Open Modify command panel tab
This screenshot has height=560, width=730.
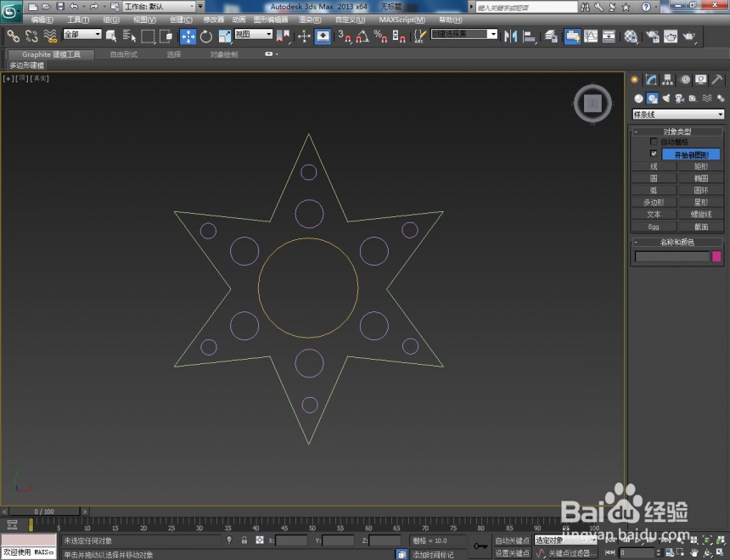click(651, 80)
